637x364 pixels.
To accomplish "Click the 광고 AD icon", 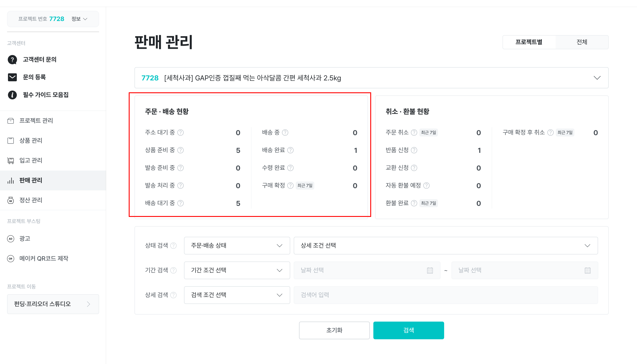I will pos(11,239).
